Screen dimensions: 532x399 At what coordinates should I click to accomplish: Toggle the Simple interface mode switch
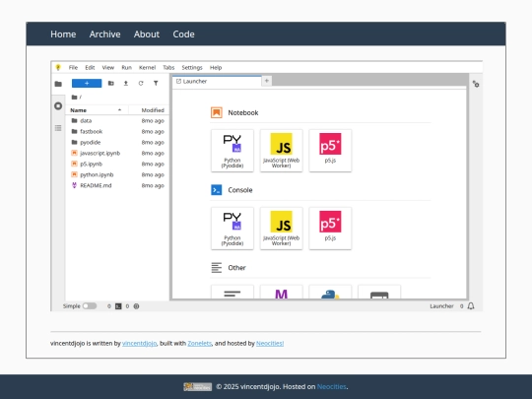(90, 306)
